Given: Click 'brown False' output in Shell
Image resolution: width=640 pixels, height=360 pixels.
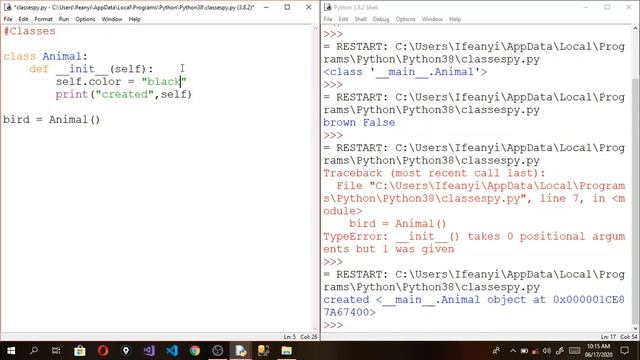Looking at the screenshot, I should pyautogui.click(x=359, y=122).
